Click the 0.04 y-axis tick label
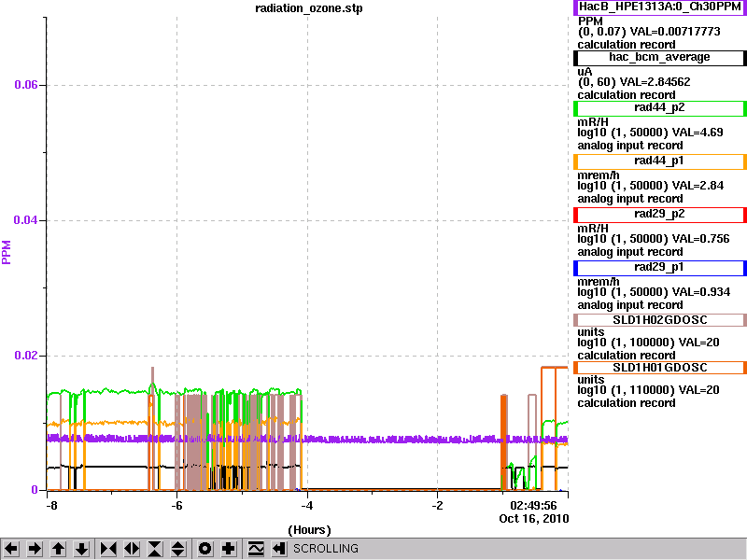The image size is (747, 560). click(x=26, y=220)
